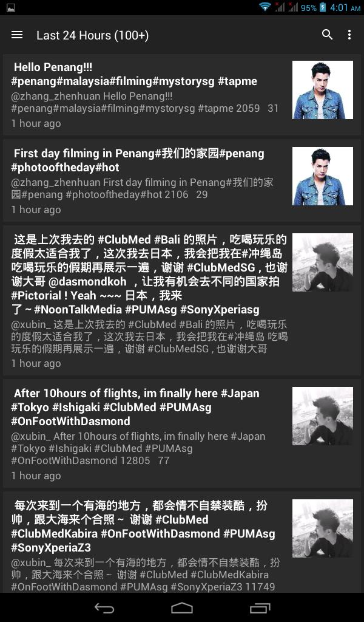
Task: Tap the Android back navigation icon
Action: 104,607
